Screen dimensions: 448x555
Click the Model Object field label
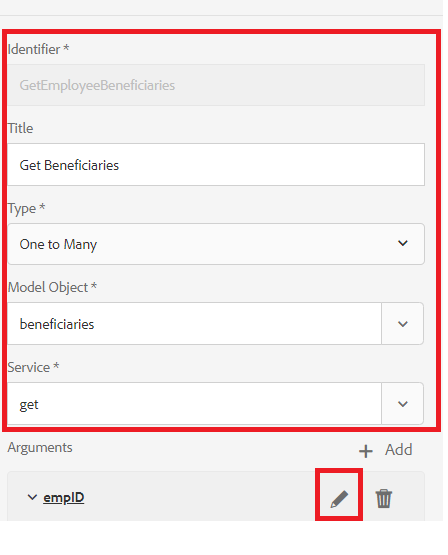[52, 287]
